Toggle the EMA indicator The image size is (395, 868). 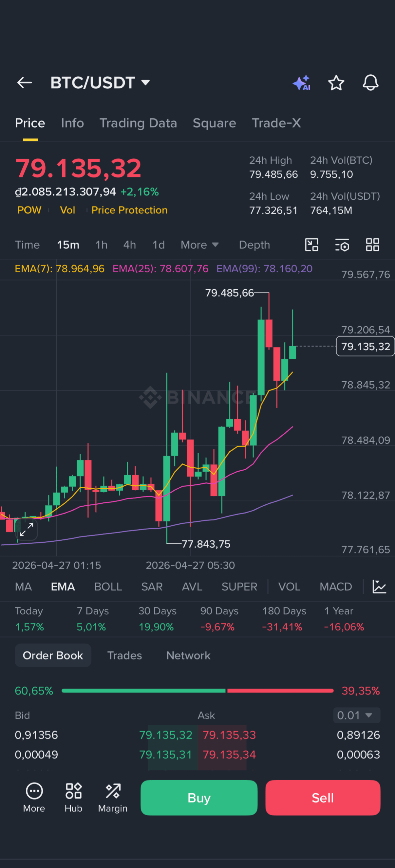(63, 587)
